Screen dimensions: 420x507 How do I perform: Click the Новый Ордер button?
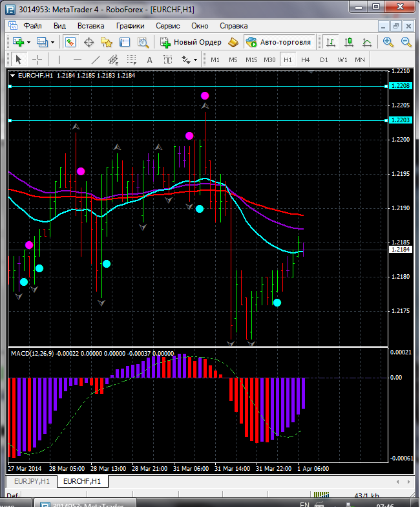(x=191, y=42)
